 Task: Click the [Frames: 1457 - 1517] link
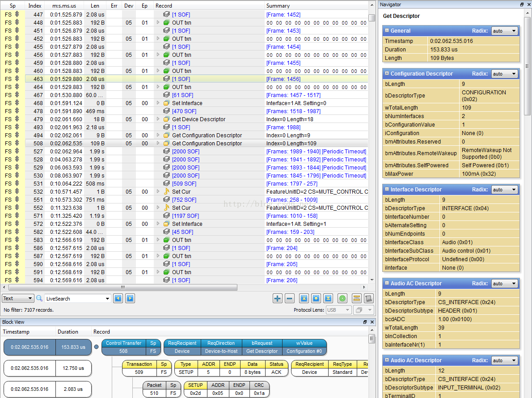(x=293, y=95)
